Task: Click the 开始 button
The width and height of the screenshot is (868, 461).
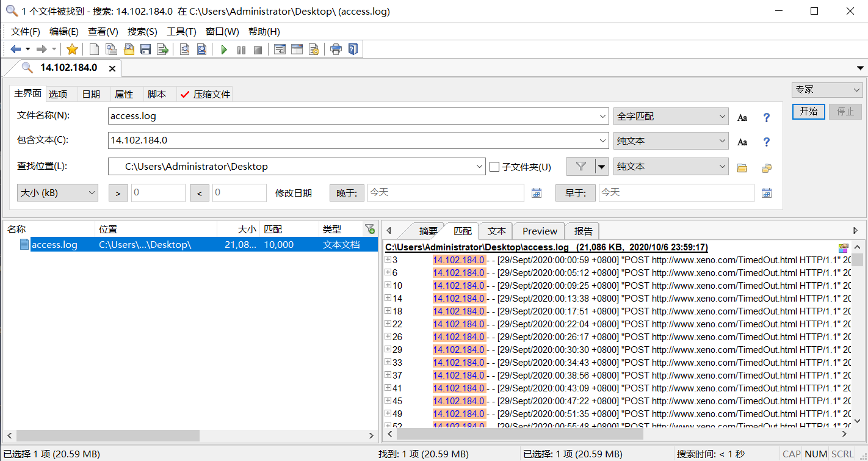Action: 809,112
